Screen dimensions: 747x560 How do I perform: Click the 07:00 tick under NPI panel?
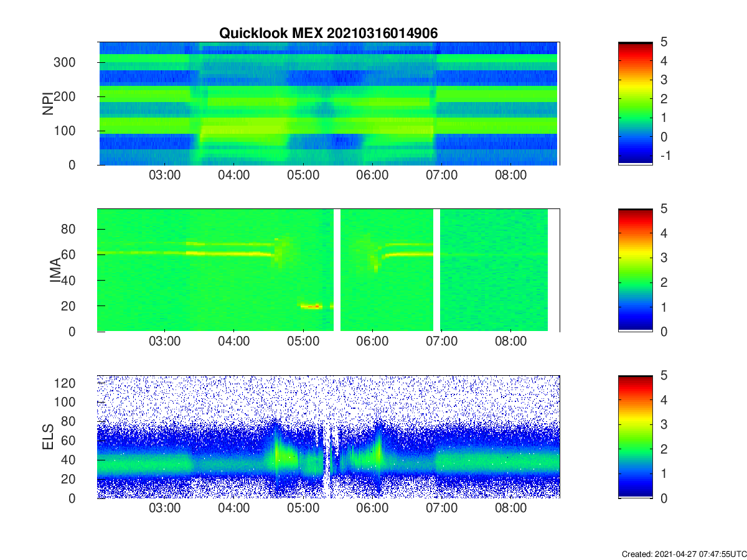coord(441,176)
